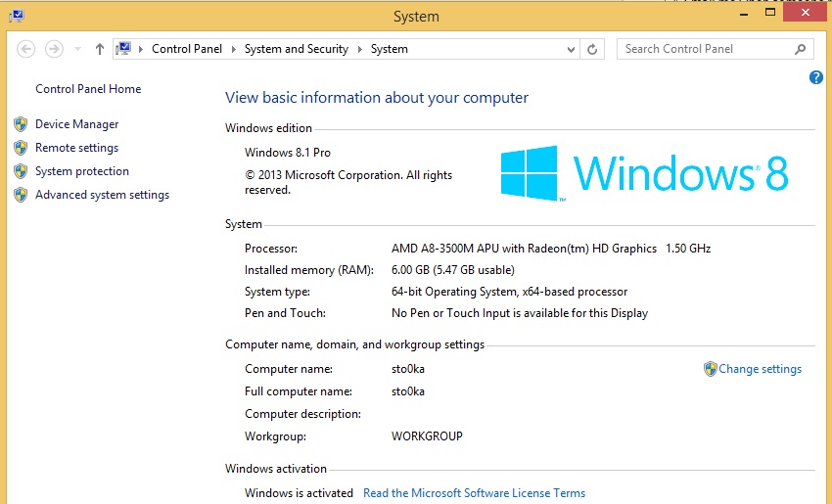Screen dimensions: 832x504
Task: Expand the chevron after Control Panel breadcrumb
Action: pos(233,49)
